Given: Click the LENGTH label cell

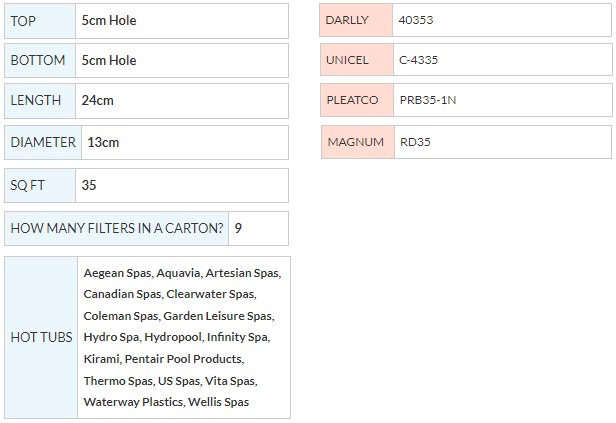Looking at the screenshot, I should tap(40, 100).
